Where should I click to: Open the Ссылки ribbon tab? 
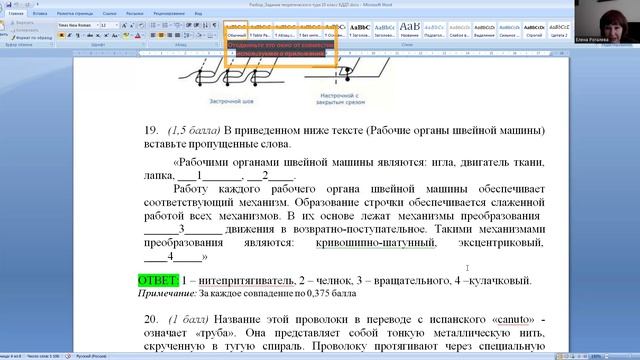click(x=109, y=13)
